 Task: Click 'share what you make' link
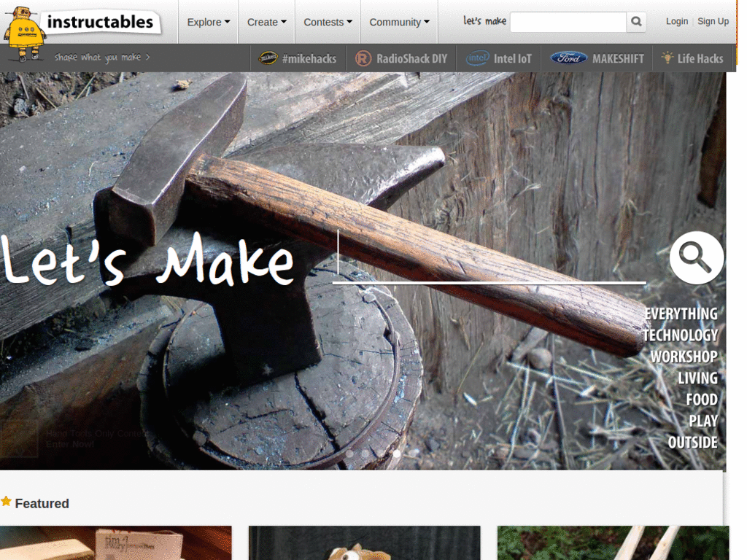pyautogui.click(x=102, y=57)
